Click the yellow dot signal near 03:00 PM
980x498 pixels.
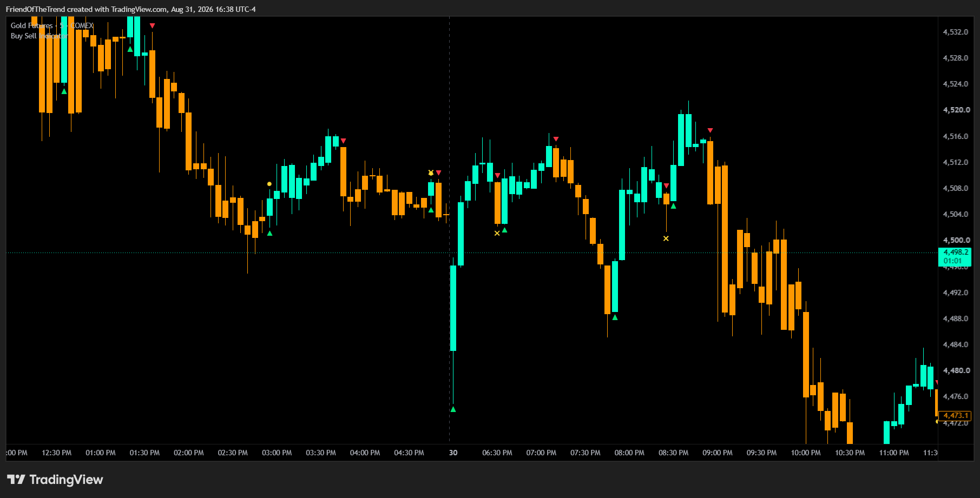(x=269, y=184)
